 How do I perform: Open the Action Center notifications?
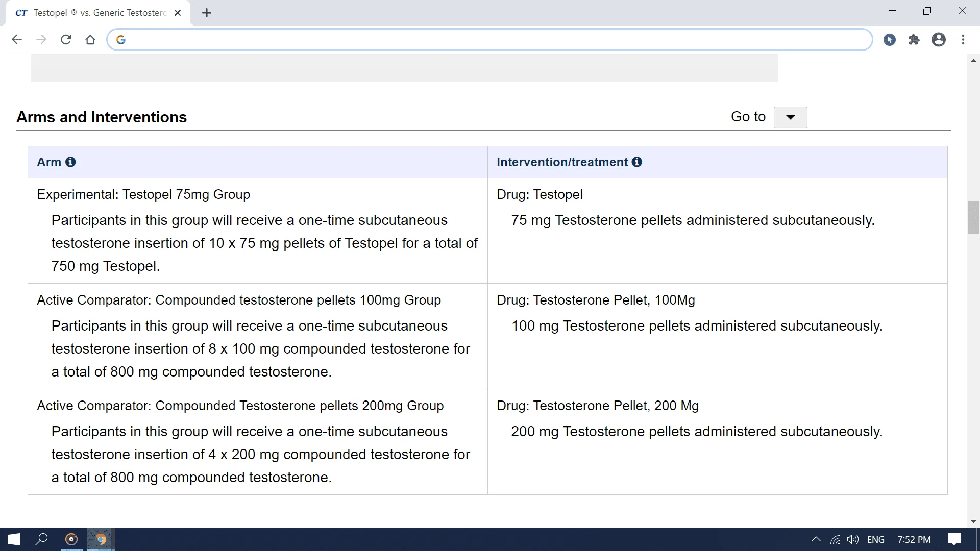(954, 539)
